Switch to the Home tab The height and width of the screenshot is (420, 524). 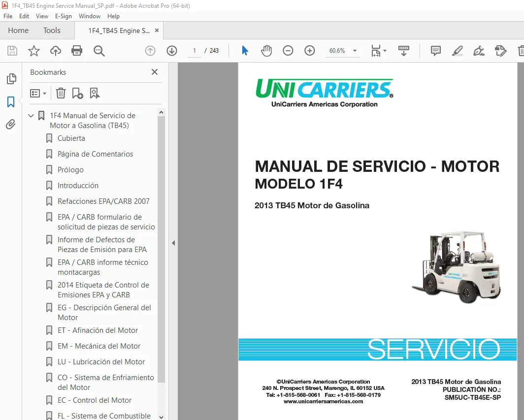tap(18, 31)
